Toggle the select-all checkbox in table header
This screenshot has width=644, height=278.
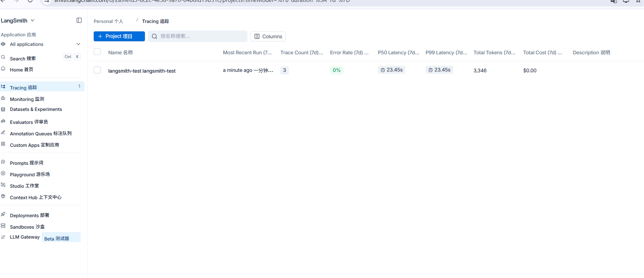[x=97, y=52]
